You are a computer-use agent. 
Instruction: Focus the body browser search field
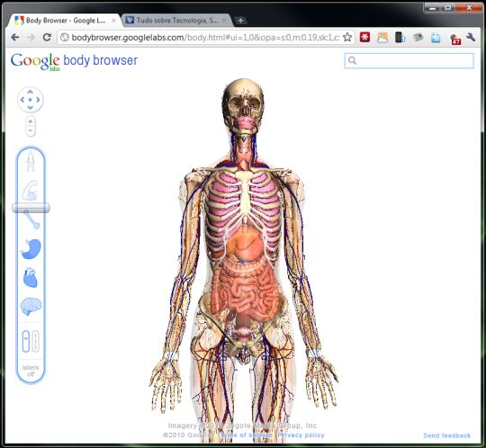click(x=409, y=61)
